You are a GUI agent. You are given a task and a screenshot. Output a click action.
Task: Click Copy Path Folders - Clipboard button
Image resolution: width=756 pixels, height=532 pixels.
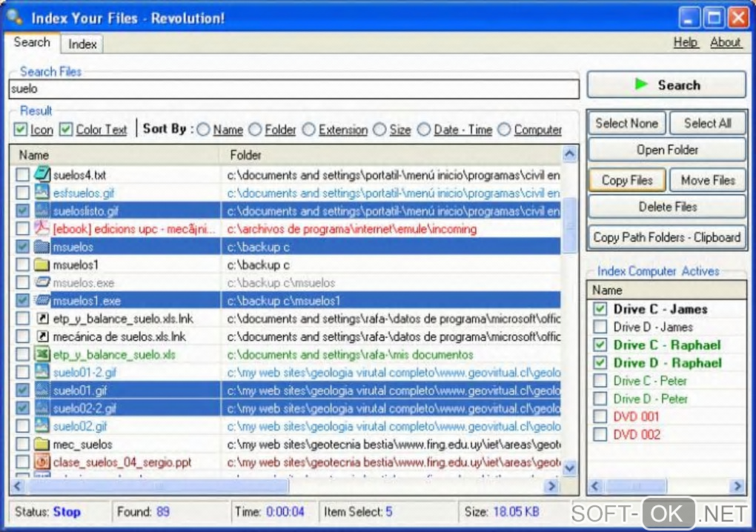(x=667, y=238)
